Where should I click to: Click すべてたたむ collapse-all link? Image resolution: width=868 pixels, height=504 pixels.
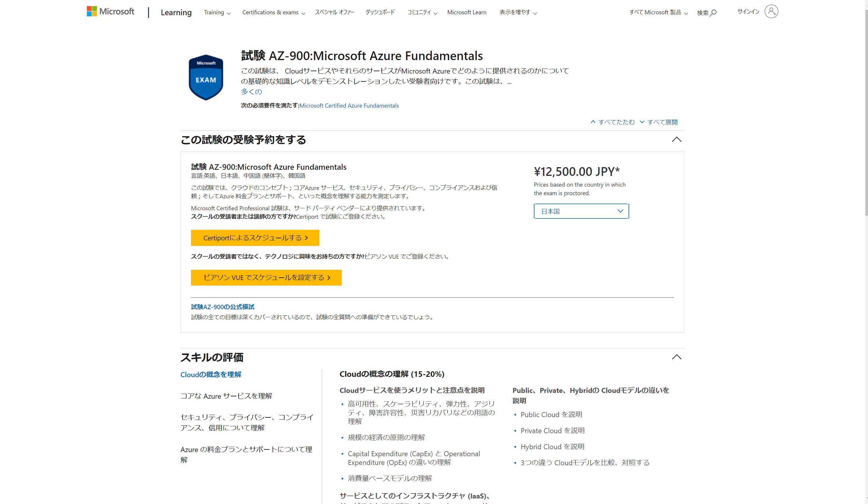(x=613, y=122)
